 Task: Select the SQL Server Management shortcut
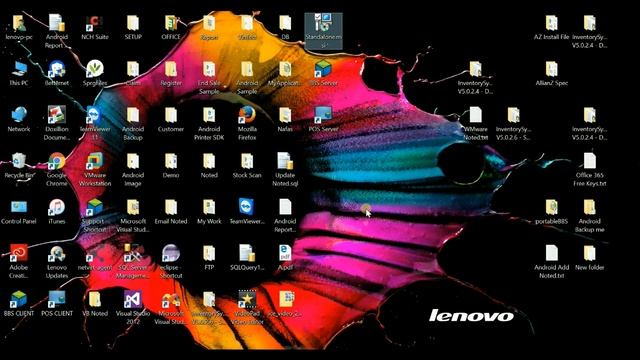tap(133, 254)
